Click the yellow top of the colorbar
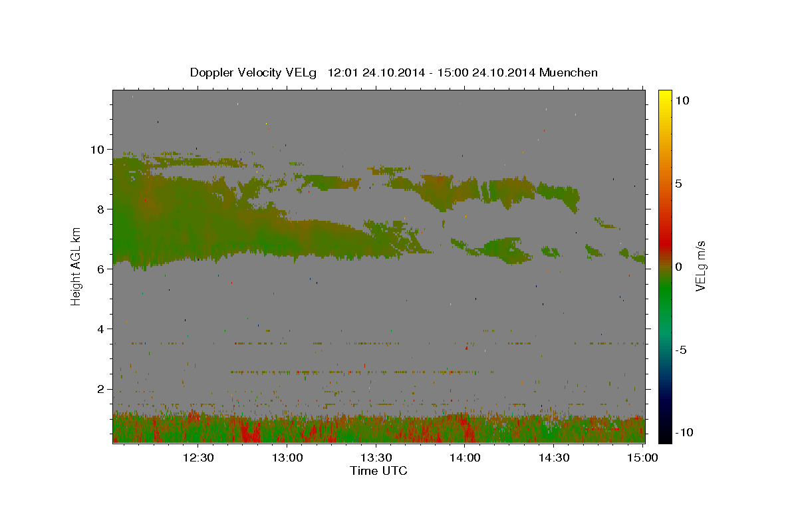This screenshot has height=532, width=798. 664,96
